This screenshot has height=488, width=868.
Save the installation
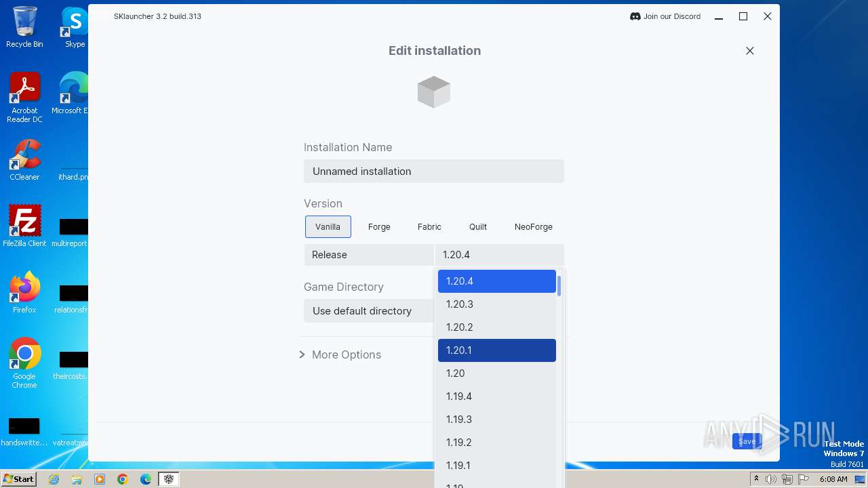click(x=747, y=441)
